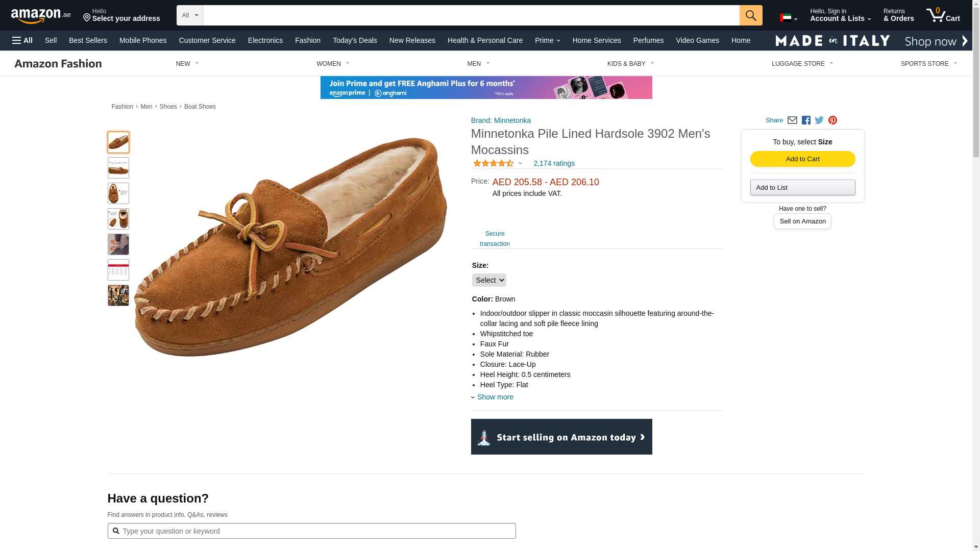This screenshot has height=551, width=980.
Task: Open the shopping cart
Action: (x=943, y=15)
